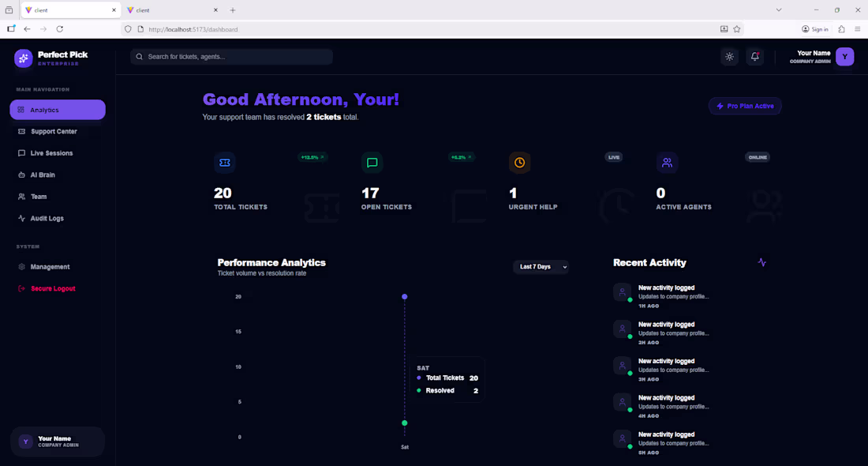Click Sign in in browser toolbar
Viewport: 868px width, 466px height.
815,28
